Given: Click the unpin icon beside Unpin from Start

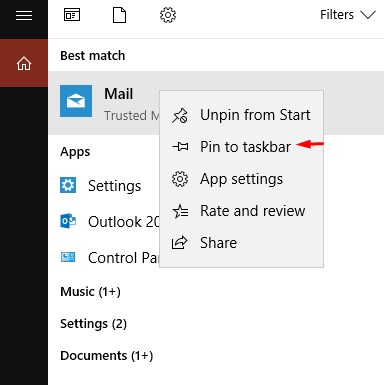Looking at the screenshot, I should point(180,115).
